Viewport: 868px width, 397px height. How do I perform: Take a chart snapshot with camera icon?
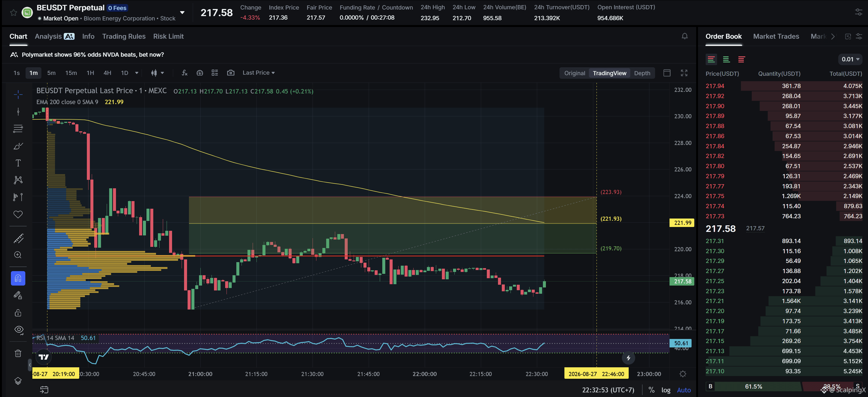(x=231, y=73)
